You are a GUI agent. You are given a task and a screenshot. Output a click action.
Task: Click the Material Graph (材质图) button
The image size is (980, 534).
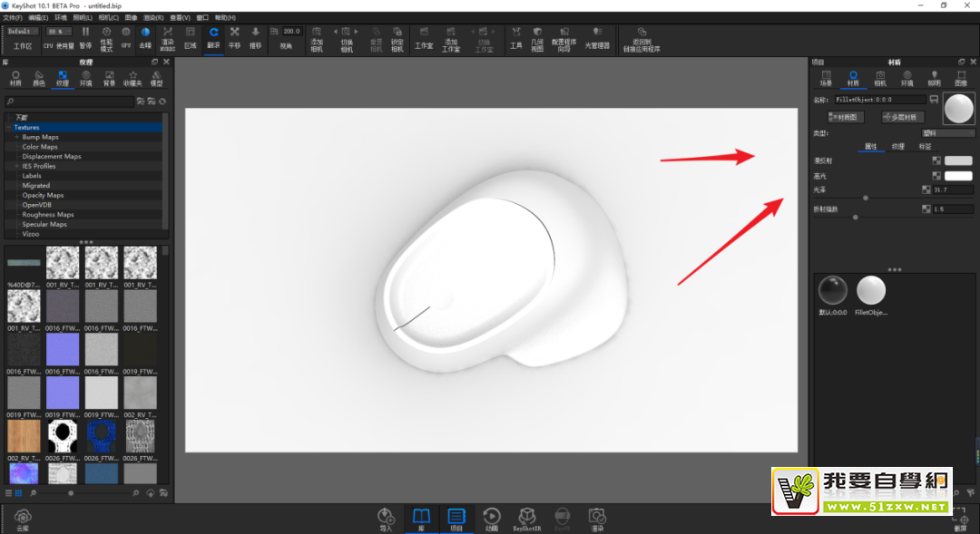846,117
